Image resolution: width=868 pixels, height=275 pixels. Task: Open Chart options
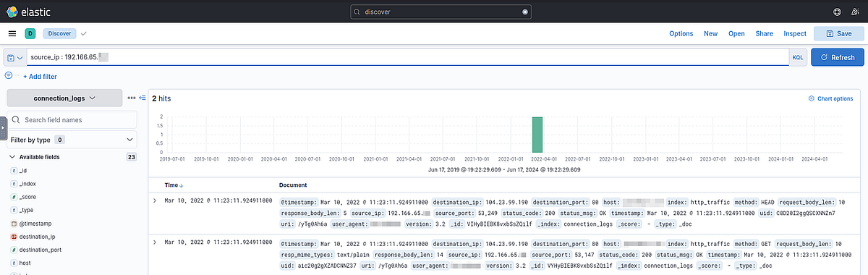tap(830, 98)
